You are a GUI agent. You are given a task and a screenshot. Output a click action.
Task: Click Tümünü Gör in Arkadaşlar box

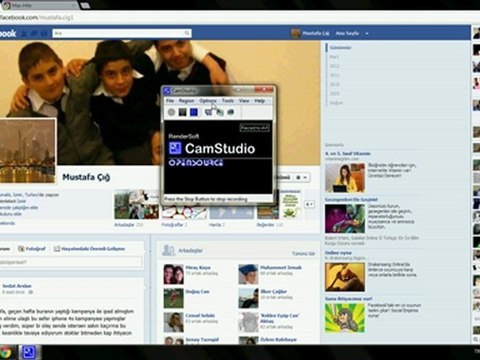(x=303, y=254)
